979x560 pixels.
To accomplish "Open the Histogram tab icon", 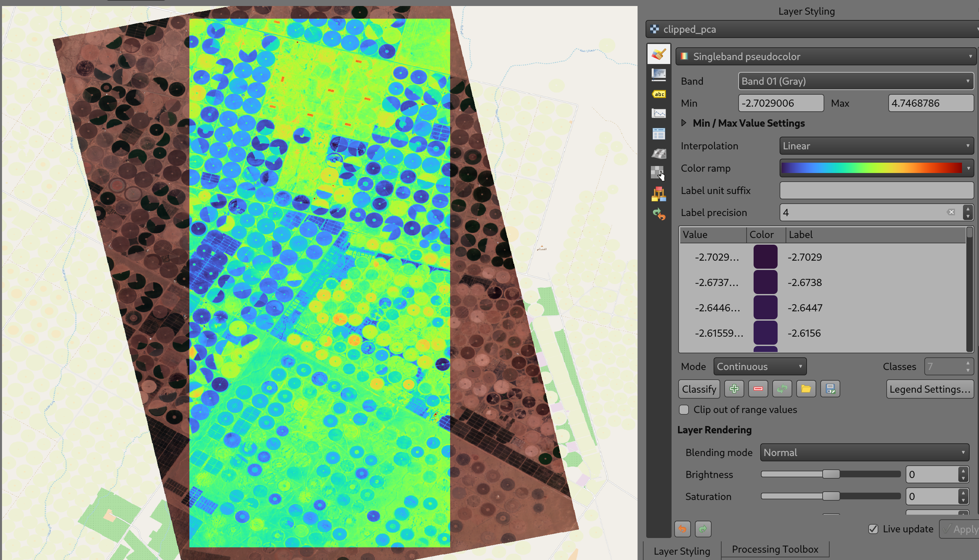I will (659, 114).
